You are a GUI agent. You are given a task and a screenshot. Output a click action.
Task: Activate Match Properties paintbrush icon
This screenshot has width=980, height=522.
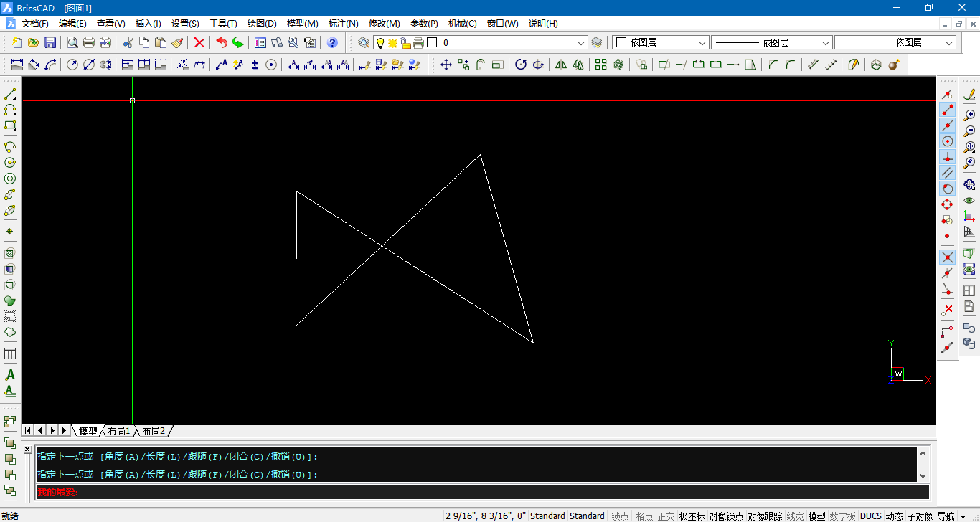[x=177, y=42]
